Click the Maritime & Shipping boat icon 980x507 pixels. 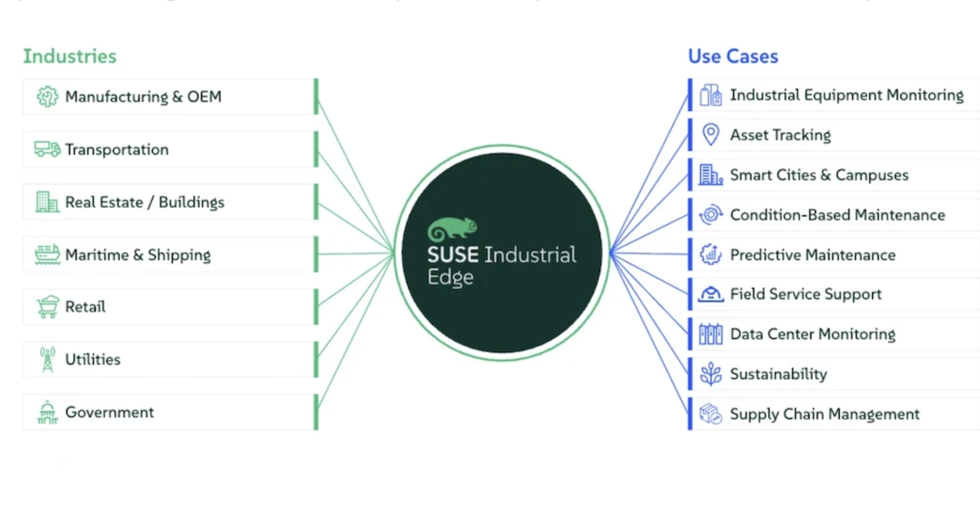pyautogui.click(x=47, y=255)
